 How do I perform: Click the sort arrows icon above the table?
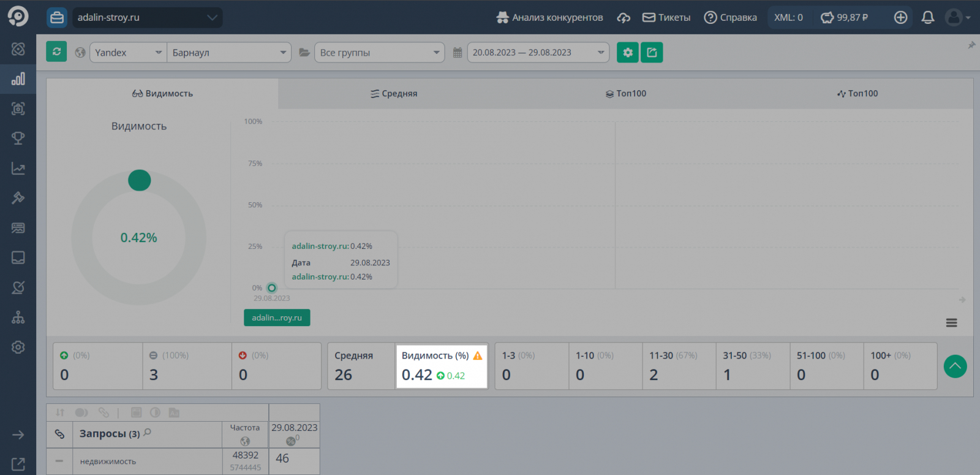tap(60, 412)
